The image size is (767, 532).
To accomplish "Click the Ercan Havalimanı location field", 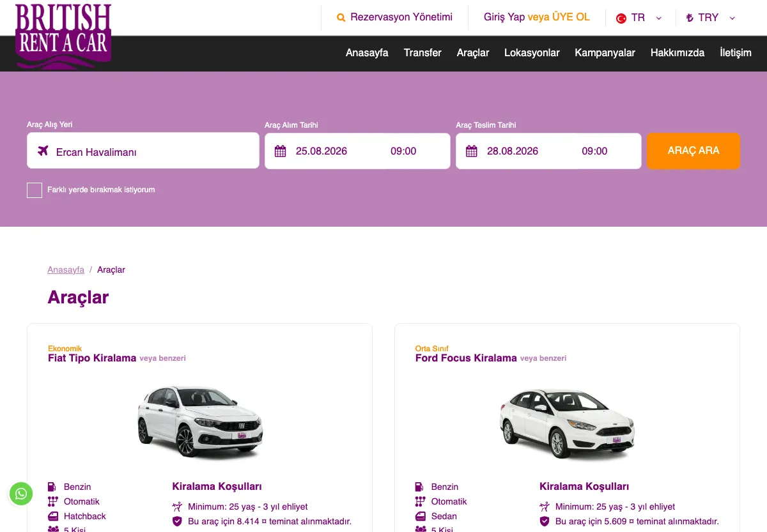I will [143, 151].
